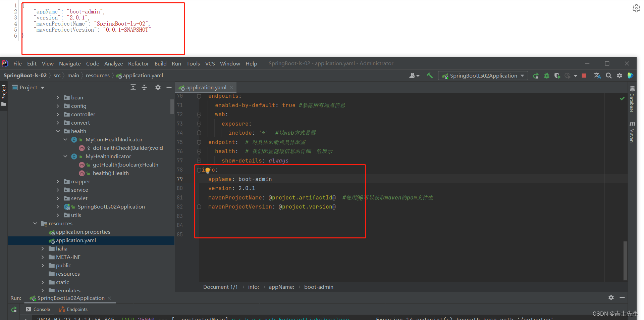Click SpringBoot-ls-02 breadcrumb root

[25, 76]
